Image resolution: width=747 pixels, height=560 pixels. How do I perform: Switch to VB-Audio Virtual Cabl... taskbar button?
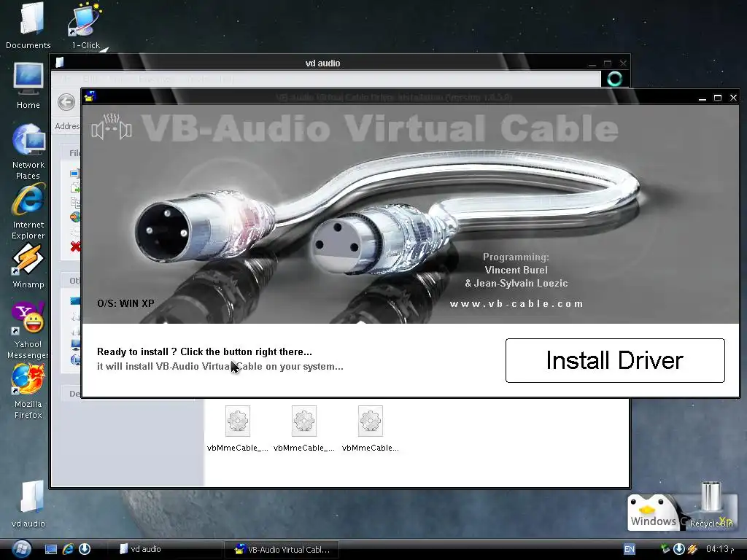coord(282,549)
